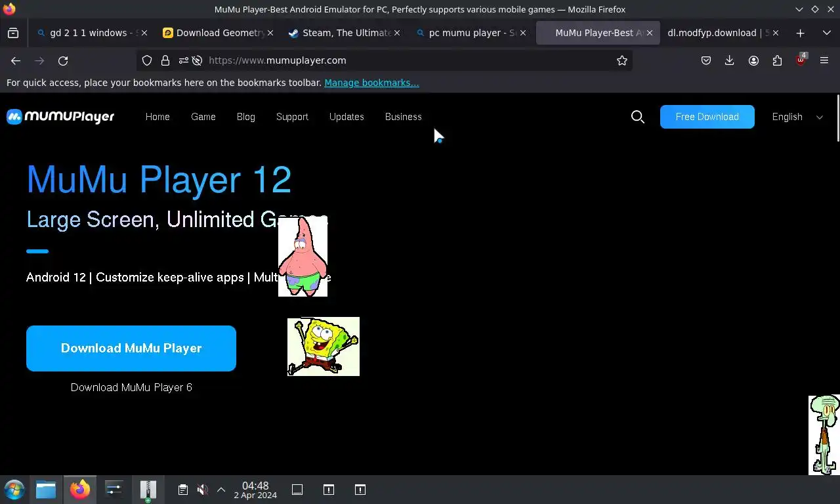Open the settings sliders taskbar app
Screen dimensions: 840x504
pyautogui.click(x=114, y=490)
